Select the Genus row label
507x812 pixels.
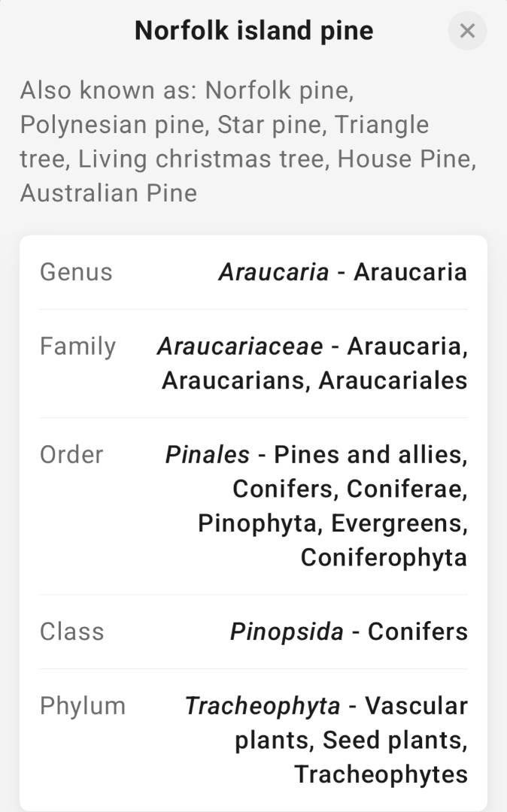[76, 271]
